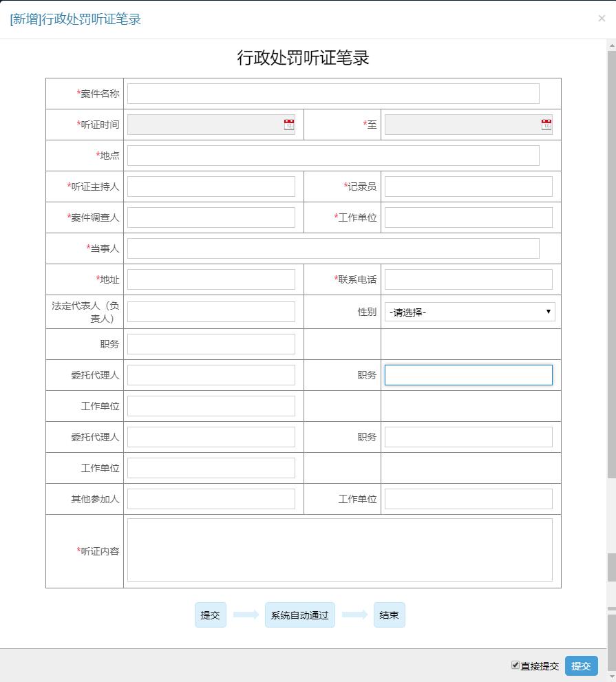Click the 听证内容 text area
This screenshot has width=616, height=682.
point(339,550)
